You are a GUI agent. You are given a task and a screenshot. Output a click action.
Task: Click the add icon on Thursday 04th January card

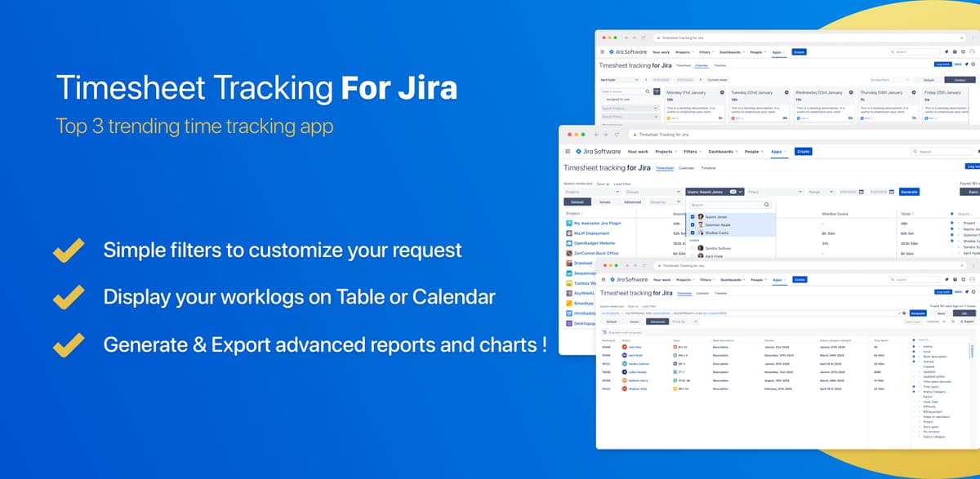915,93
